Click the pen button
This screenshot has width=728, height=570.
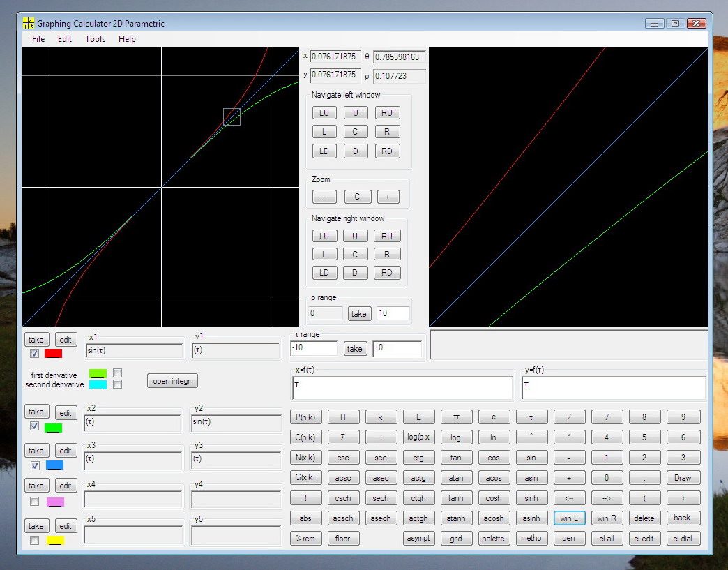(569, 539)
